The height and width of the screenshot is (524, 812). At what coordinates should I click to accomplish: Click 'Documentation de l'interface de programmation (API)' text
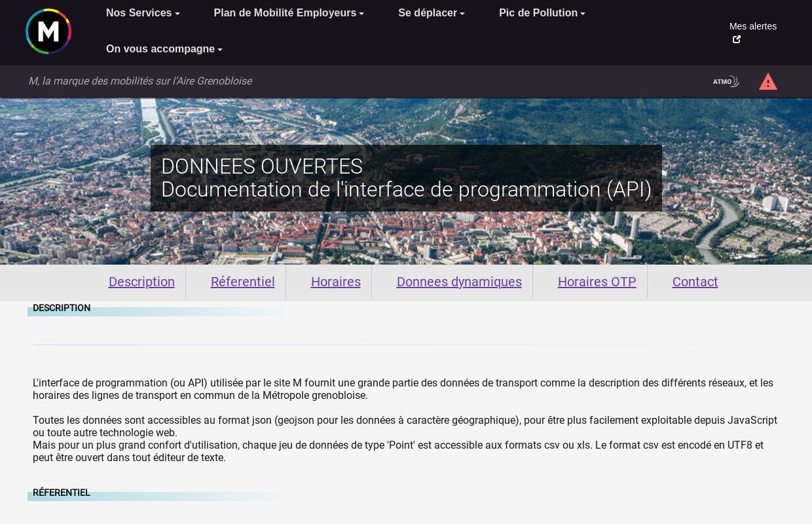[406, 189]
